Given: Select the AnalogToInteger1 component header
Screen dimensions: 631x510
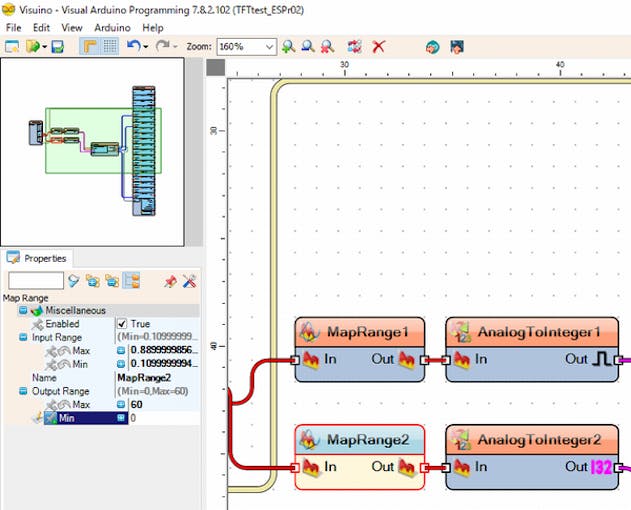Looking at the screenshot, I should (532, 332).
